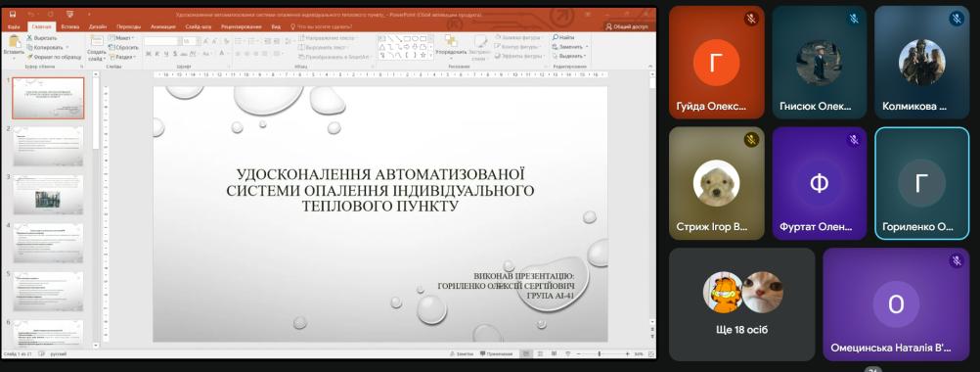The height and width of the screenshot is (372, 980).
Task: Open the Review (Рецензирование) tab
Action: (x=242, y=26)
